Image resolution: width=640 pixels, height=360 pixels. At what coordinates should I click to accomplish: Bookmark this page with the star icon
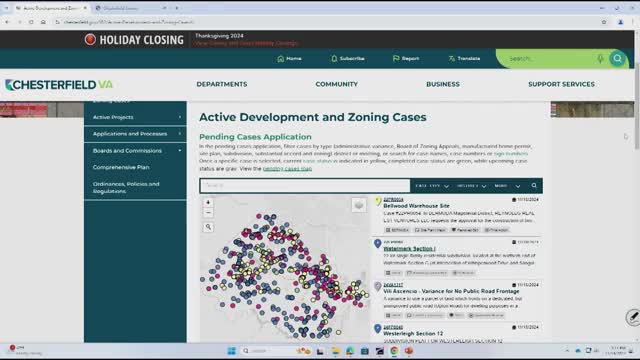click(604, 22)
